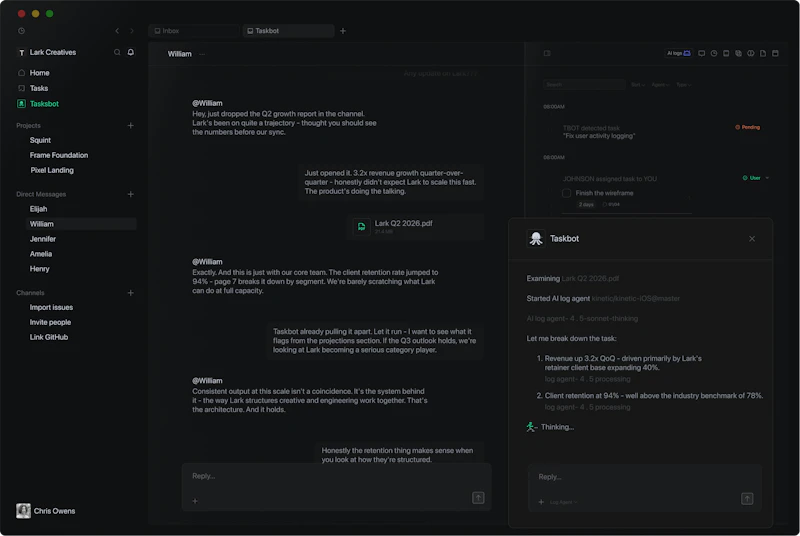Add attachment in William chat reply box
The height and width of the screenshot is (536, 800).
click(x=195, y=501)
